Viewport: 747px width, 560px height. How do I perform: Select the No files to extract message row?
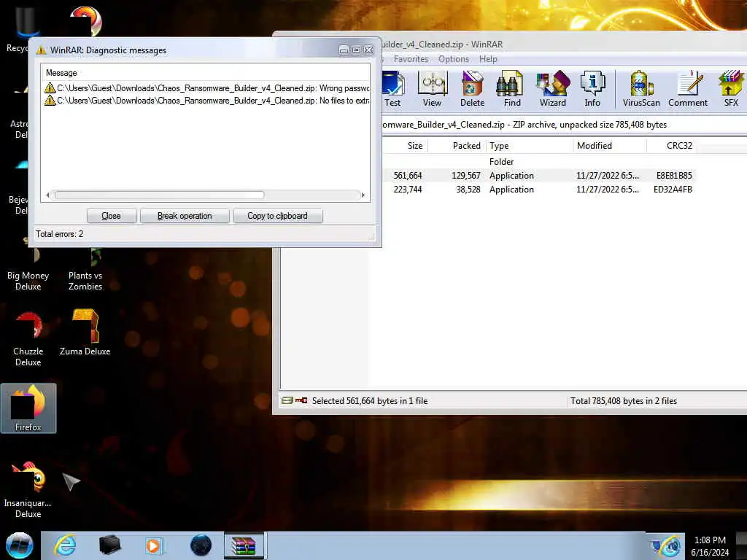(x=206, y=101)
